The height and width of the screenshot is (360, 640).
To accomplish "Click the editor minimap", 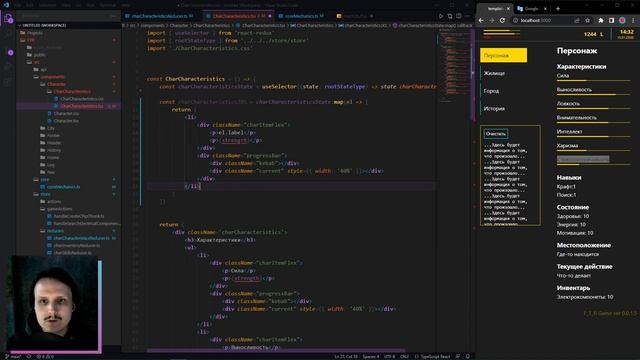I will point(454,65).
